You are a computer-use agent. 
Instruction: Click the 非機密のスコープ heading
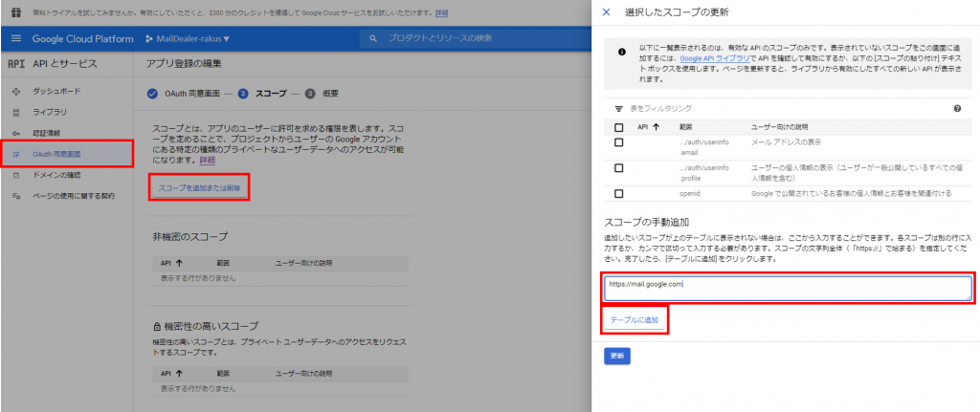click(x=190, y=236)
